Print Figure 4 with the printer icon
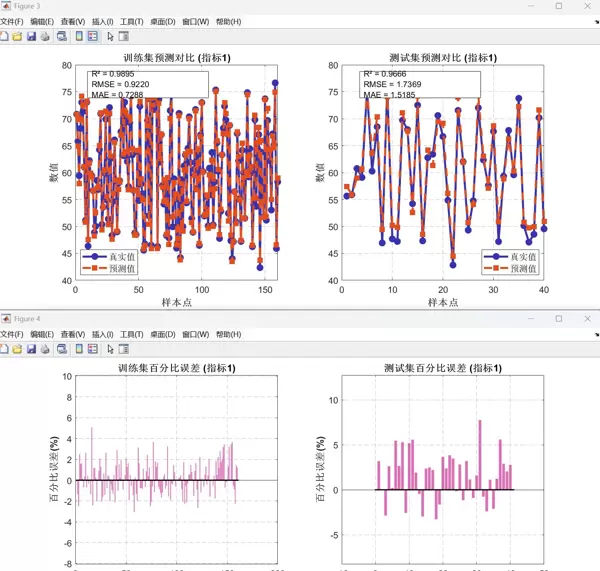This screenshot has height=571, width=600. point(44,349)
